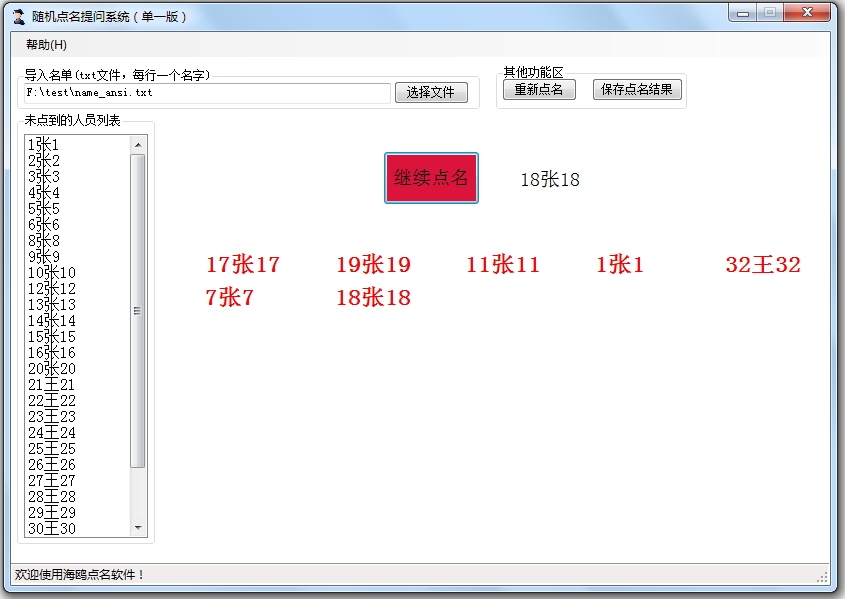Image resolution: width=845 pixels, height=599 pixels.
Task: Click the red 18张18 result
Action: [x=373, y=297]
